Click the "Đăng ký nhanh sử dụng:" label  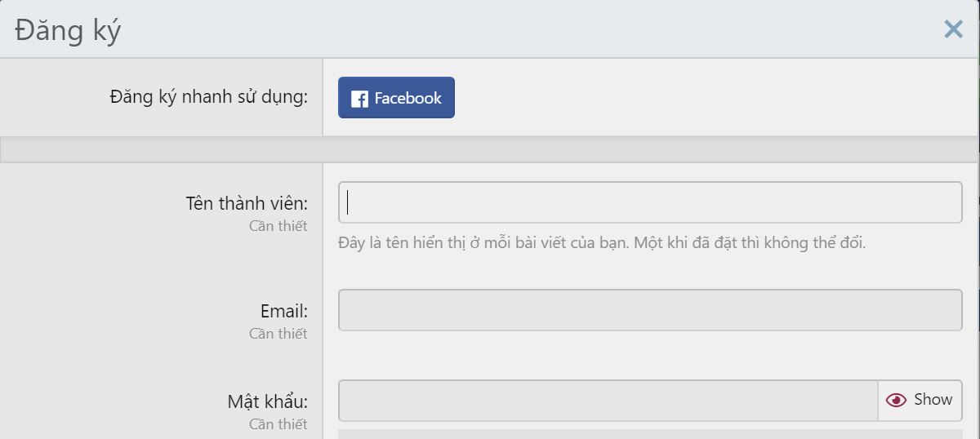[208, 97]
